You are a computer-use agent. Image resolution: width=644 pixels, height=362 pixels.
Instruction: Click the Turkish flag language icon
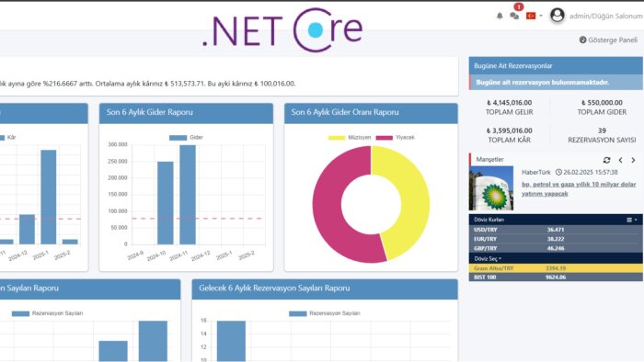[x=531, y=16]
